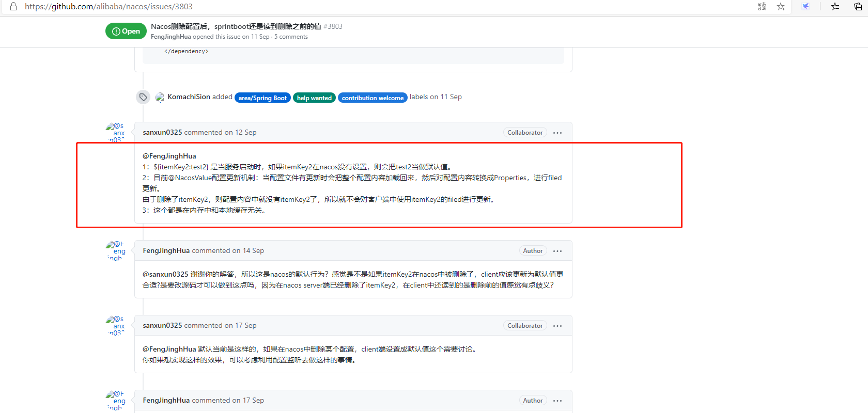Click sanxun0325 avatar beside 12 Sep comment

pos(116,132)
